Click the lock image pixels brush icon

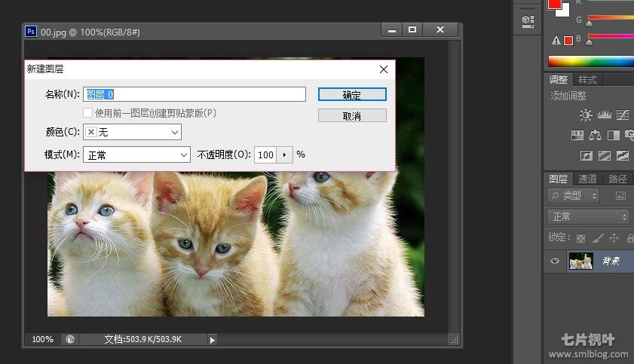(598, 238)
